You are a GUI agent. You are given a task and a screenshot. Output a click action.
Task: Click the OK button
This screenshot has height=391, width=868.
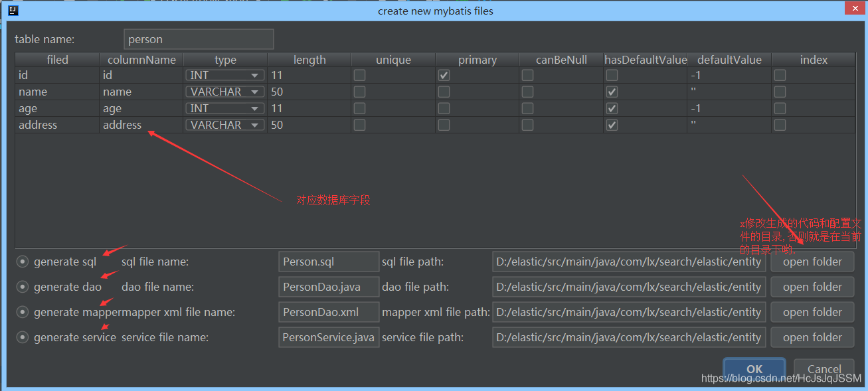coord(754,369)
